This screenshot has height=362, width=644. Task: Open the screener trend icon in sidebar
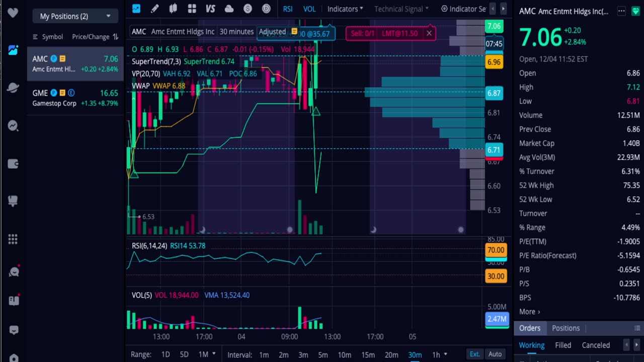(13, 126)
